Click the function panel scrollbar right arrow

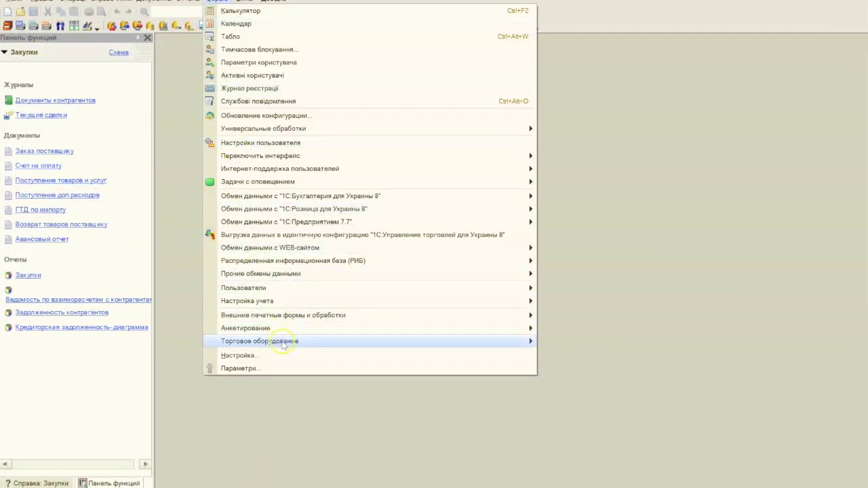[145, 464]
